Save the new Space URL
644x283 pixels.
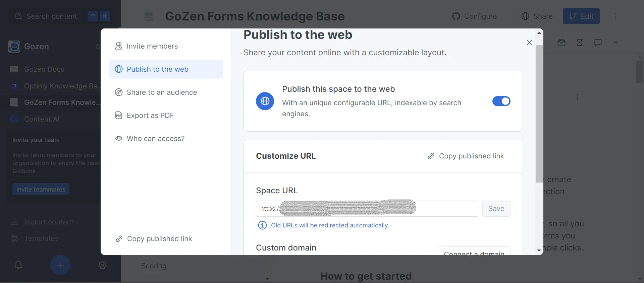(x=496, y=208)
